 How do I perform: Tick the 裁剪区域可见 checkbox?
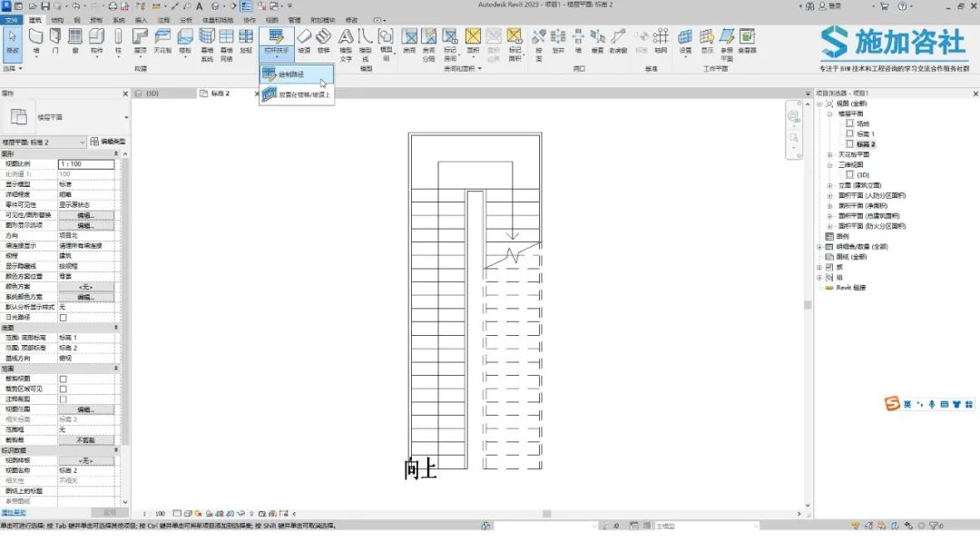click(x=64, y=389)
